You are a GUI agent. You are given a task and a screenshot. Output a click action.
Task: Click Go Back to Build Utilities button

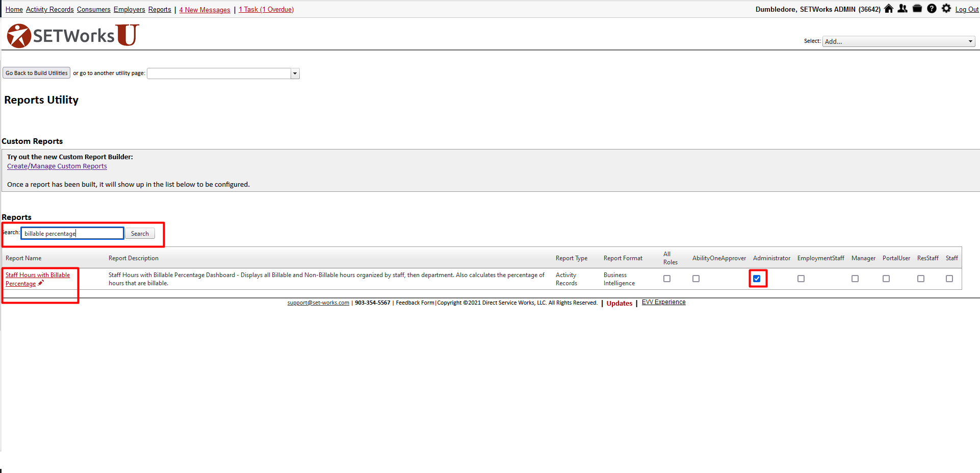[37, 73]
